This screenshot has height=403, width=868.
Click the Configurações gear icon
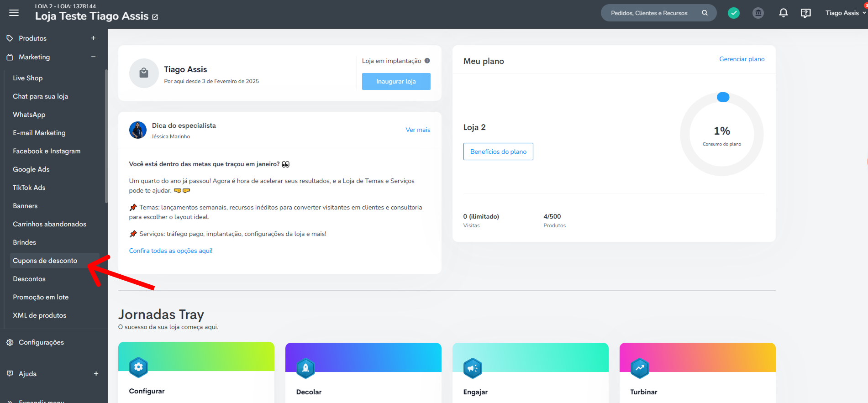pyautogui.click(x=10, y=342)
